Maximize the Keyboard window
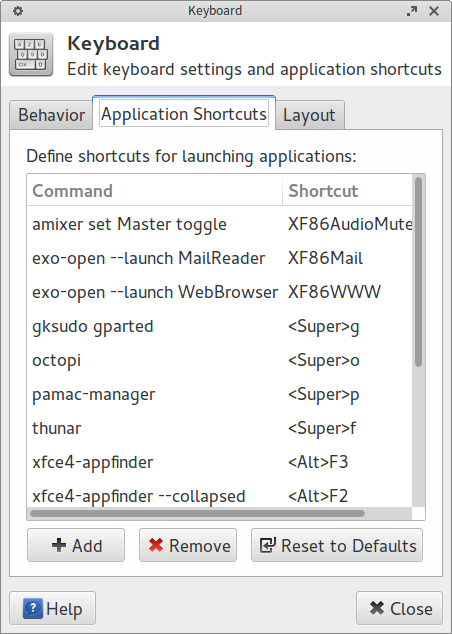The image size is (452, 634). 412,11
